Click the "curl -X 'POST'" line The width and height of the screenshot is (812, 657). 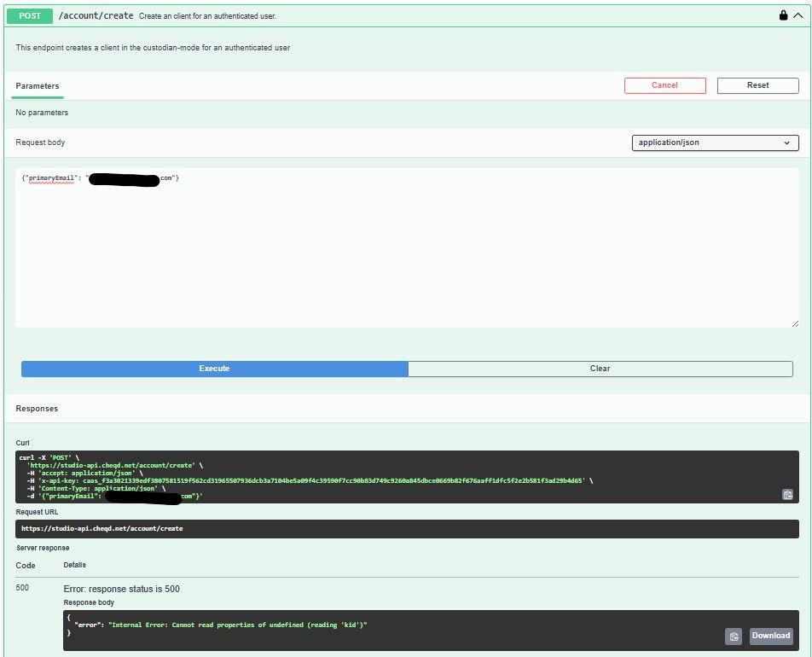pyautogui.click(x=49, y=457)
